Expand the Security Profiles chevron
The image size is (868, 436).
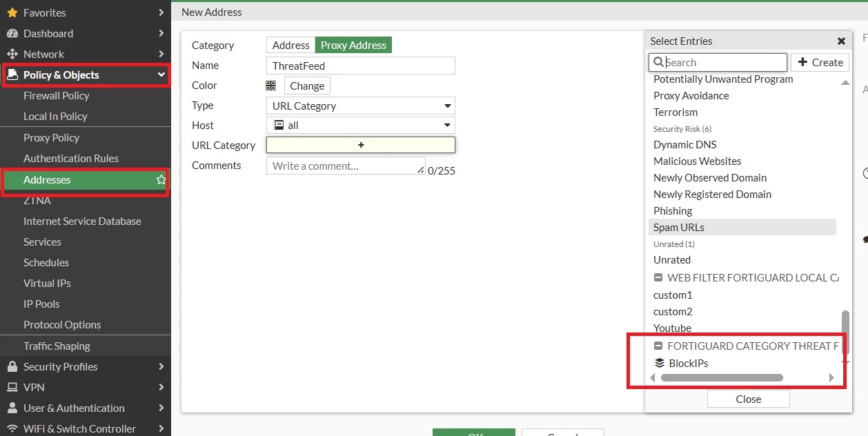coord(161,366)
